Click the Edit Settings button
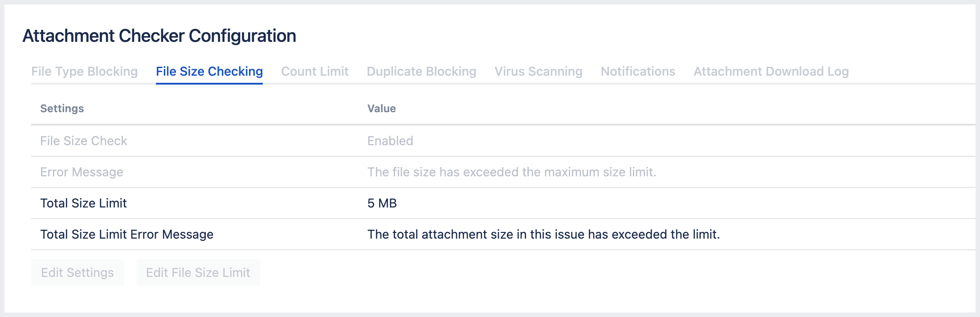The width and height of the screenshot is (980, 317). click(x=78, y=272)
